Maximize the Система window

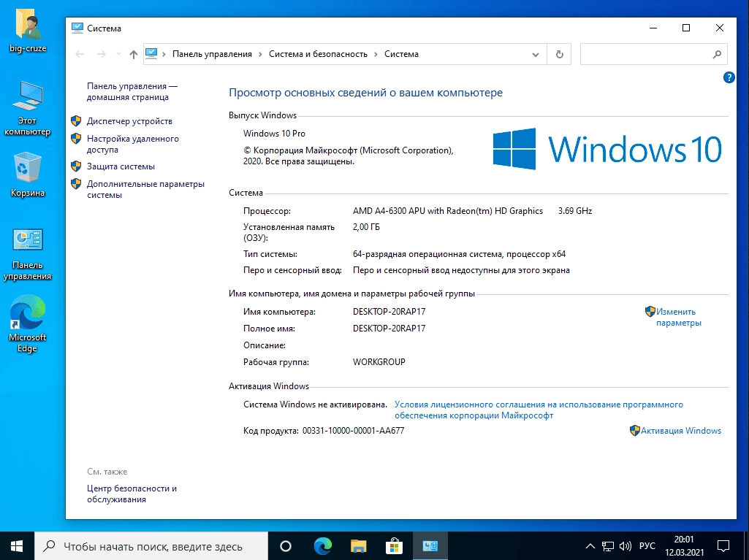(686, 28)
